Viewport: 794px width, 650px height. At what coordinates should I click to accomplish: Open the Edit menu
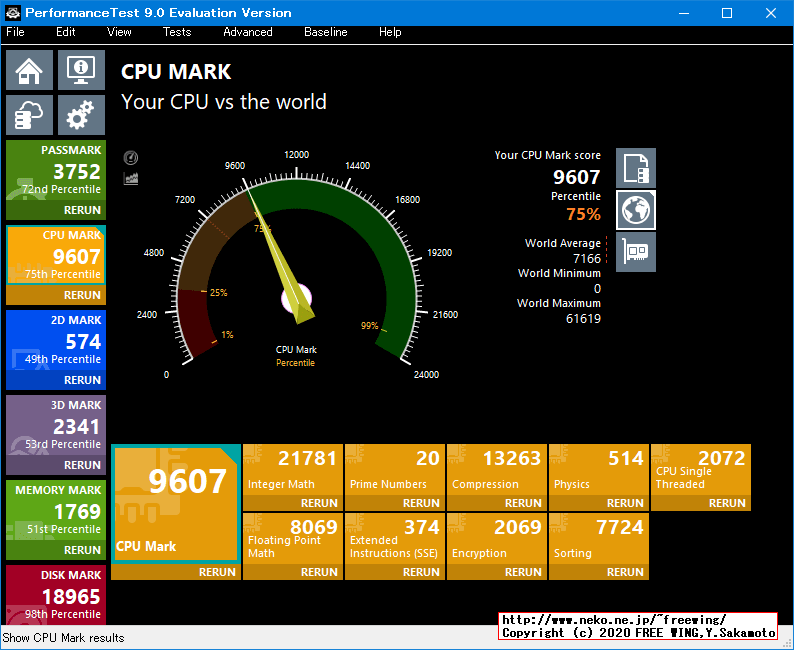pos(66,32)
